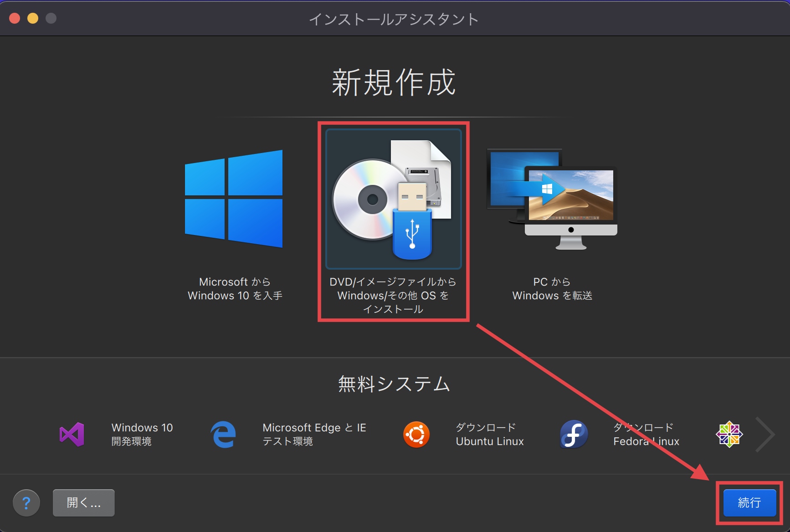Image resolution: width=790 pixels, height=532 pixels.
Task: Choose "Windows 10 開発環境" text
Action: 142,435
